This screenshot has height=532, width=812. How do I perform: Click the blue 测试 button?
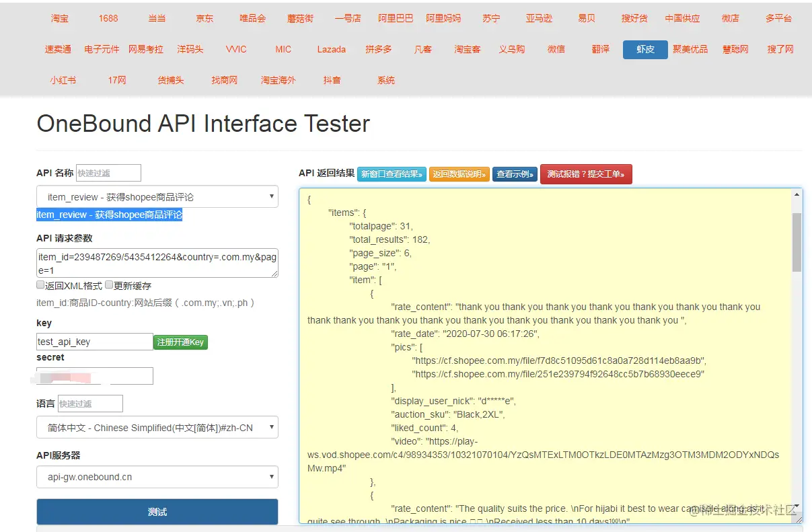pyautogui.click(x=157, y=512)
